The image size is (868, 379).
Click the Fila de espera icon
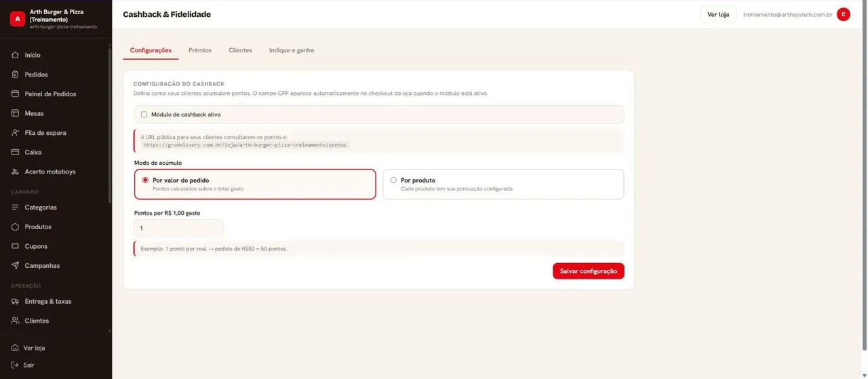click(x=15, y=133)
